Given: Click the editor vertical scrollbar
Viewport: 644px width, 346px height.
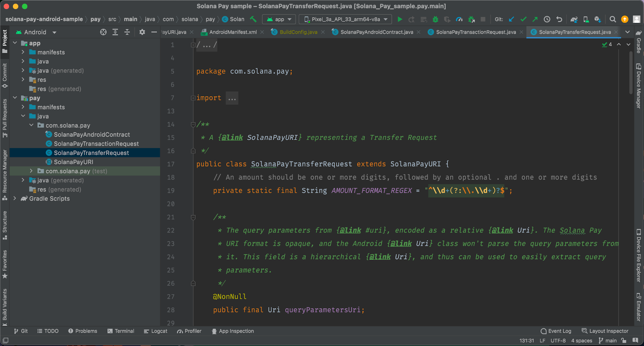Looking at the screenshot, I should coord(631,72).
